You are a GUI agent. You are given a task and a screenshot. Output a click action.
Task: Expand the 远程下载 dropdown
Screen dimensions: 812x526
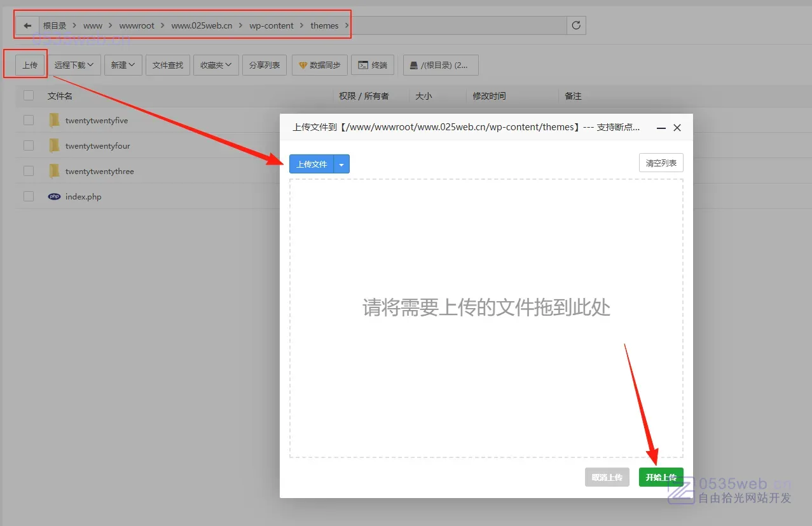(x=74, y=65)
